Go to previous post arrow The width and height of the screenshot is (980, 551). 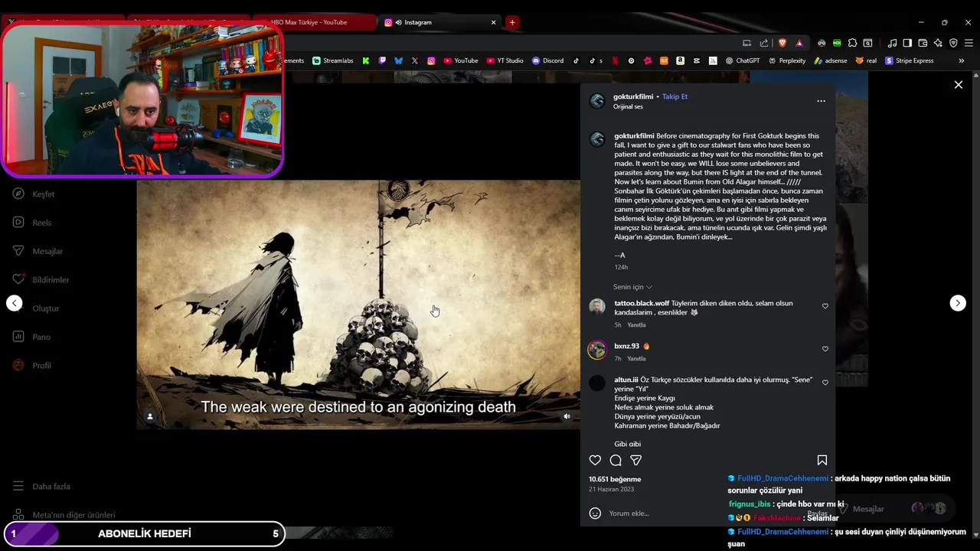[15, 303]
